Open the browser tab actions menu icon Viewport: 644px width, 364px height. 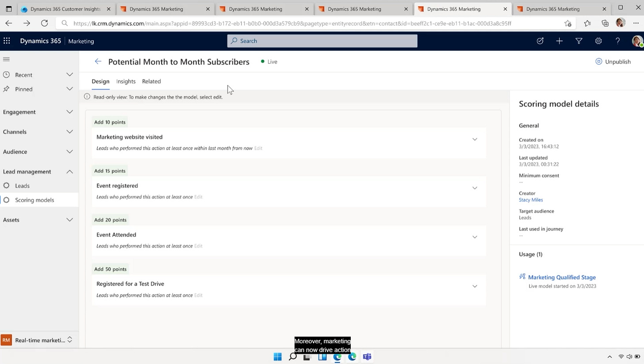coord(8,9)
